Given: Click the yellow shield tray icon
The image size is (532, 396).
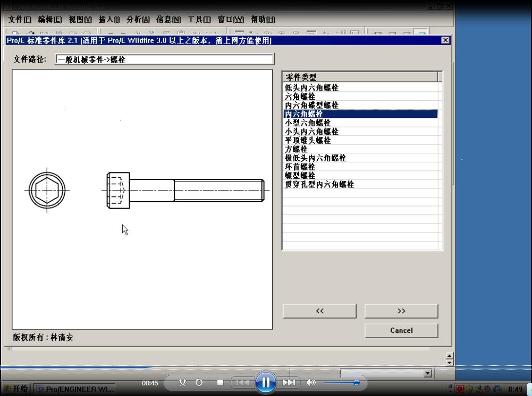Looking at the screenshot, I should click(x=469, y=389).
